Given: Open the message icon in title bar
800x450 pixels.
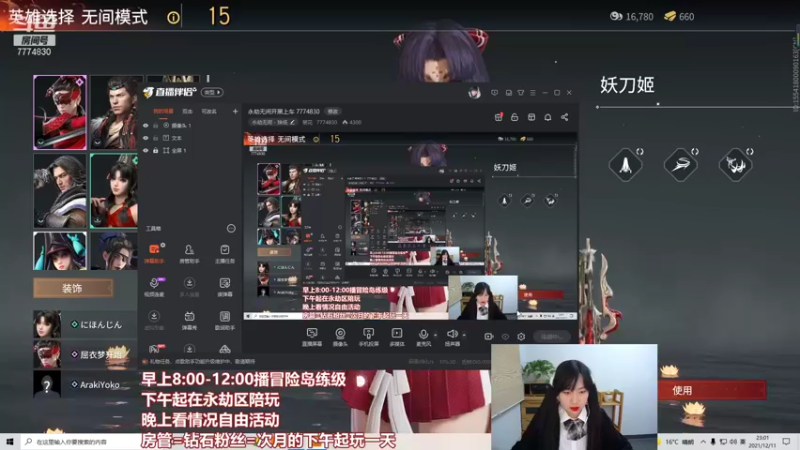Looking at the screenshot, I should click(494, 93).
